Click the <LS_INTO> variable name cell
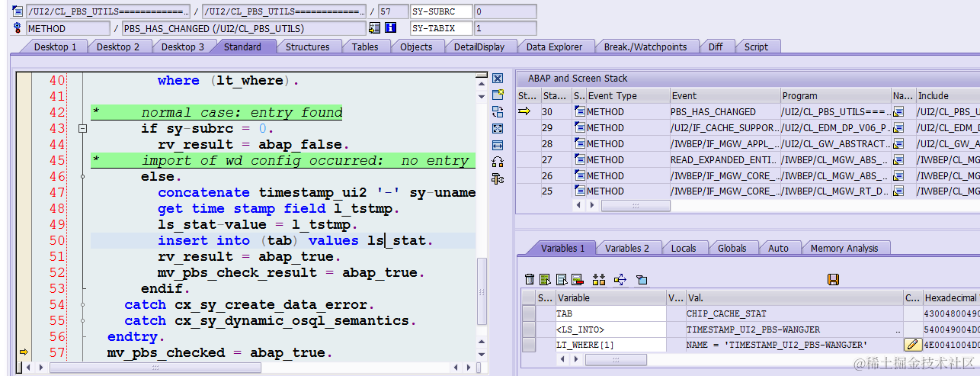The height and width of the screenshot is (376, 980). pos(610,329)
